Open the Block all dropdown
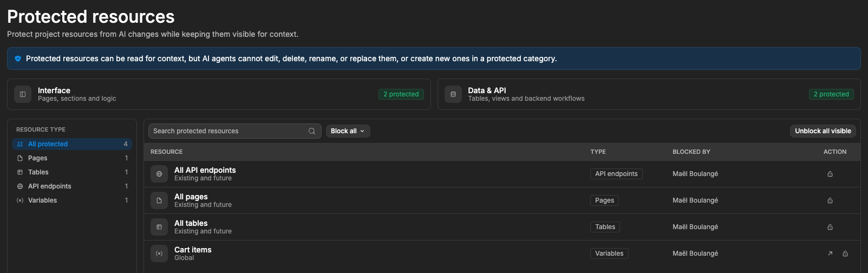Image resolution: width=868 pixels, height=273 pixels. (x=348, y=131)
